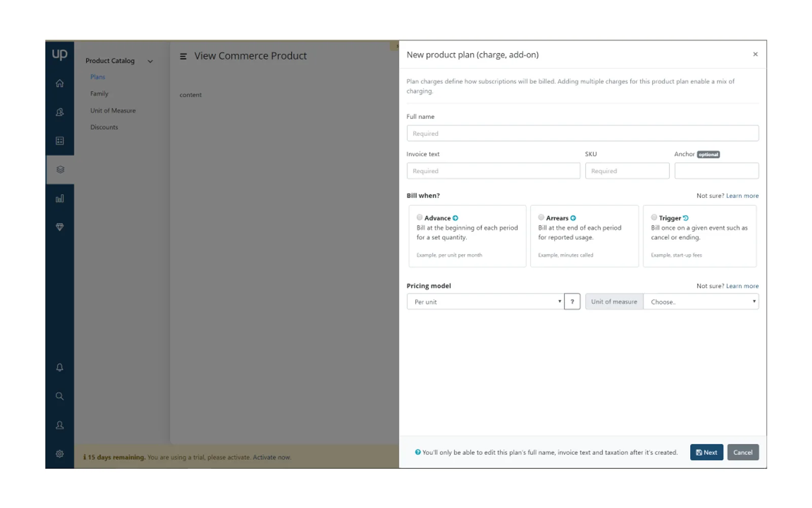Image resolution: width=812 pixels, height=508 pixels.
Task: Open the bar chart reports icon
Action: [x=60, y=199]
